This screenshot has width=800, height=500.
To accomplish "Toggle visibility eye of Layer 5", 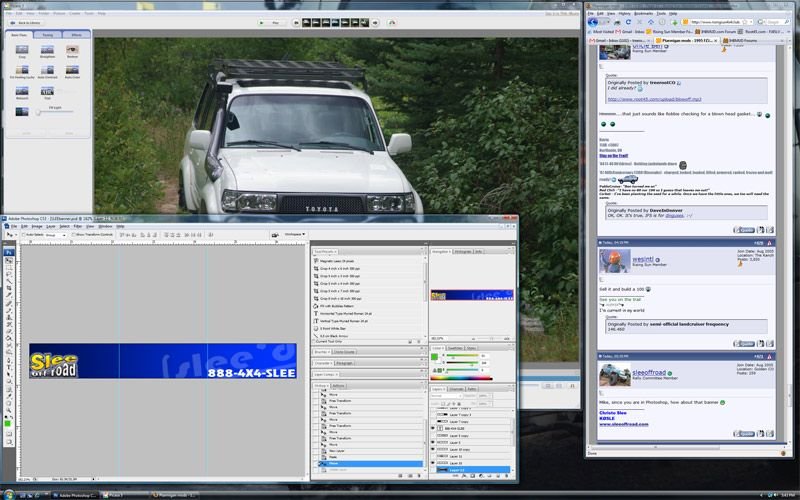I will tap(433, 442).
